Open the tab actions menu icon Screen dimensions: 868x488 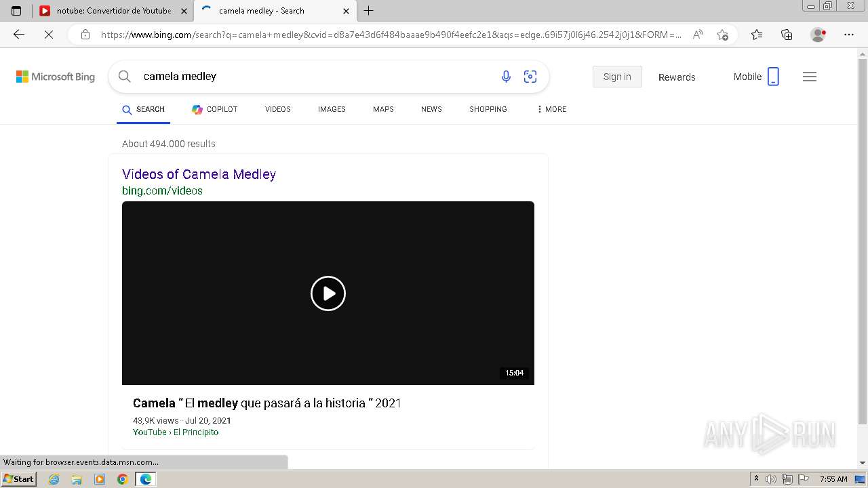(16, 11)
